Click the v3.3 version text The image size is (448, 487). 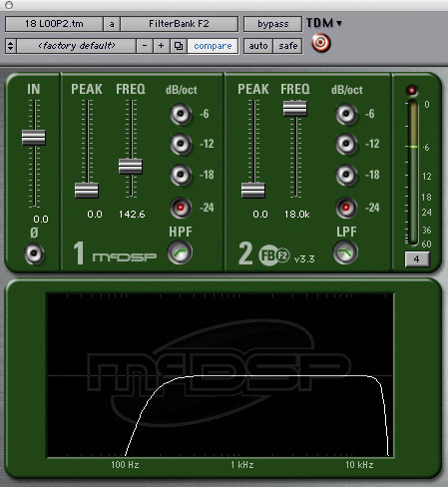point(304,259)
